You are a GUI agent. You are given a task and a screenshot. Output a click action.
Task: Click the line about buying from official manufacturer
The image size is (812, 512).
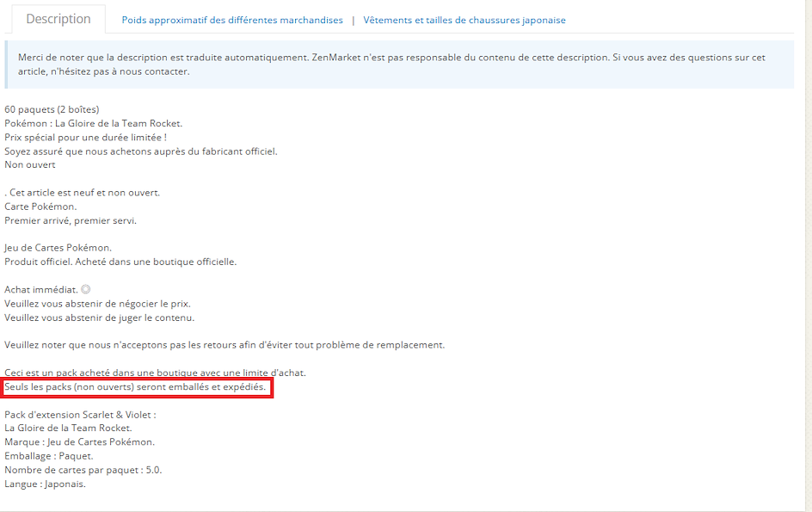[x=141, y=151]
